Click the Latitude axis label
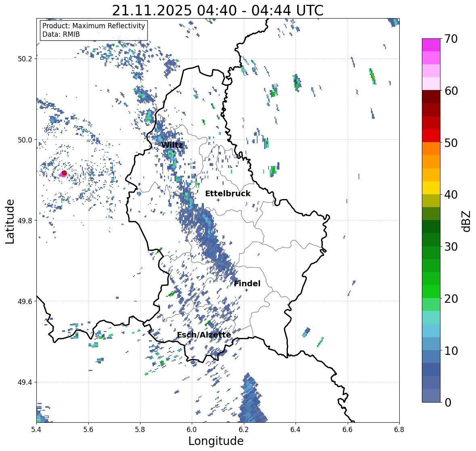The width and height of the screenshot is (476, 451). (10, 221)
